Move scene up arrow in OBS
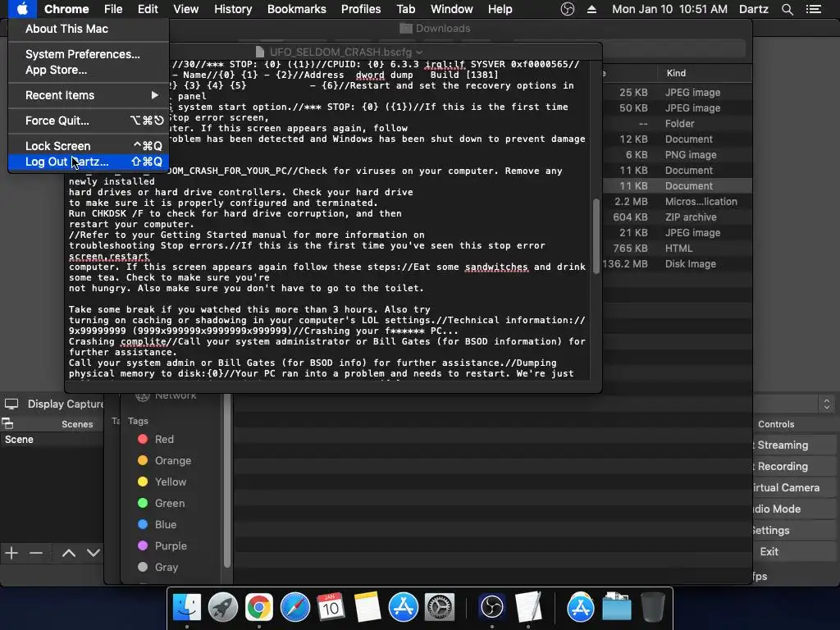Viewport: 840px width, 630px height. point(69,553)
